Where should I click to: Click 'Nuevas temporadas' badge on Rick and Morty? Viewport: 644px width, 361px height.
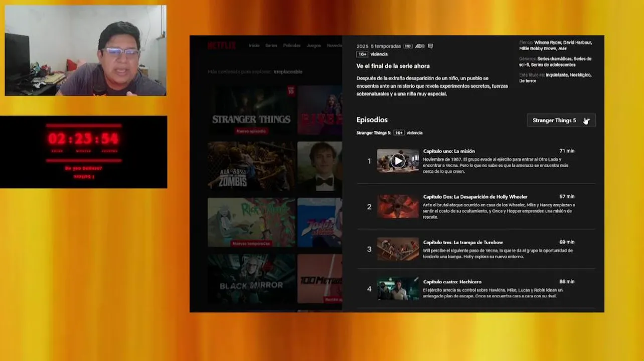coord(251,244)
